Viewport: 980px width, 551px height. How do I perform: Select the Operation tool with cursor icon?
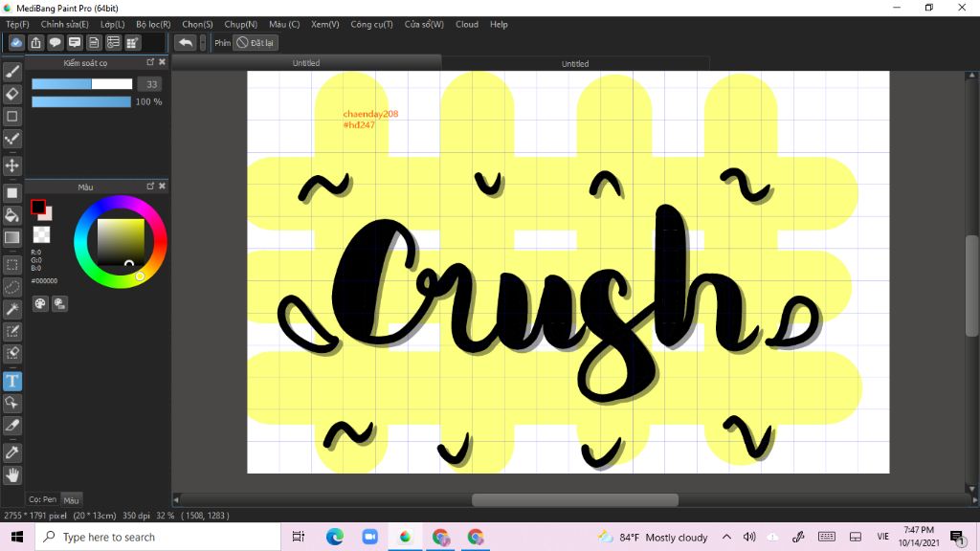pos(11,403)
